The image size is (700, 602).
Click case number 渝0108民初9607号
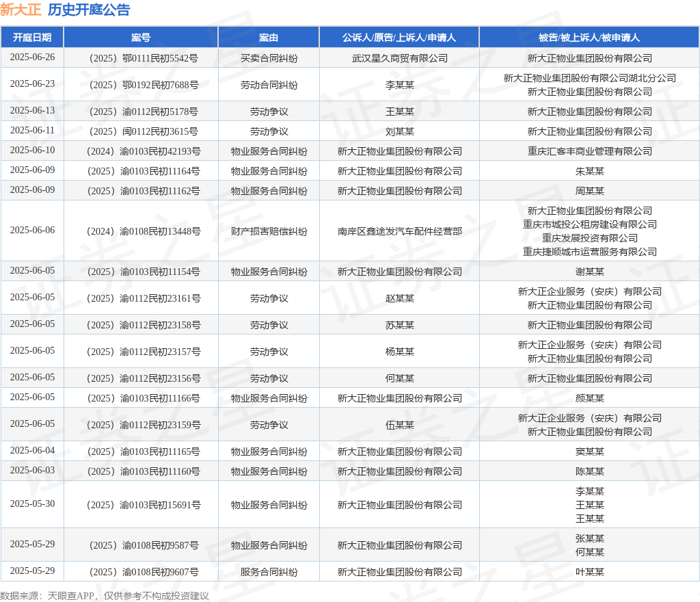(x=144, y=572)
